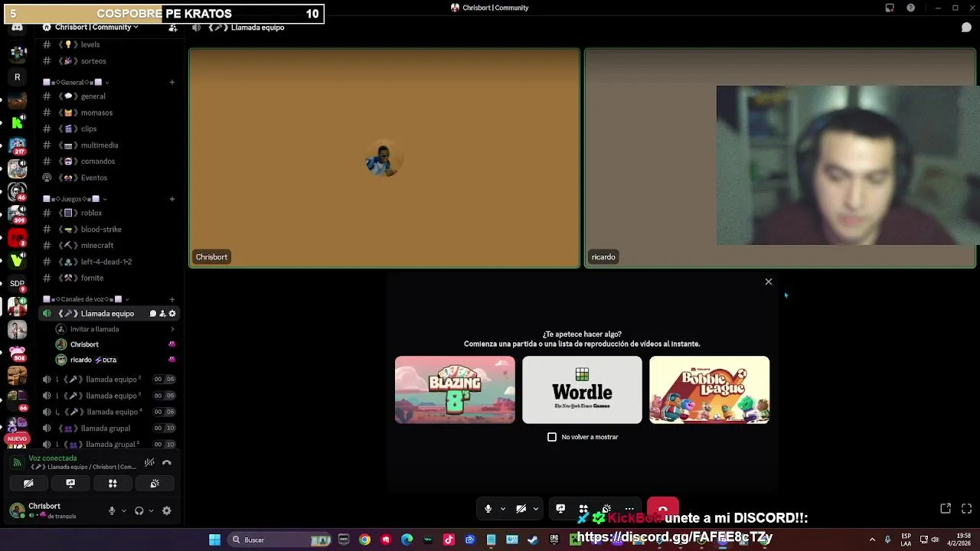The width and height of the screenshot is (980, 551).
Task: Collapse the General category
Action: click(x=76, y=82)
